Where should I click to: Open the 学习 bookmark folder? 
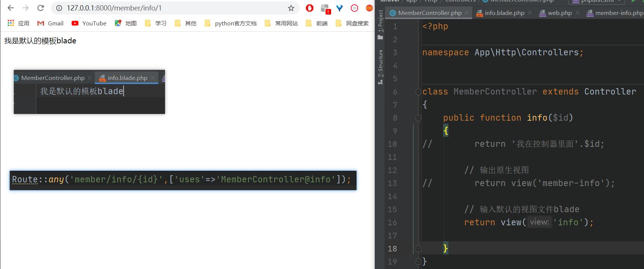click(x=156, y=23)
